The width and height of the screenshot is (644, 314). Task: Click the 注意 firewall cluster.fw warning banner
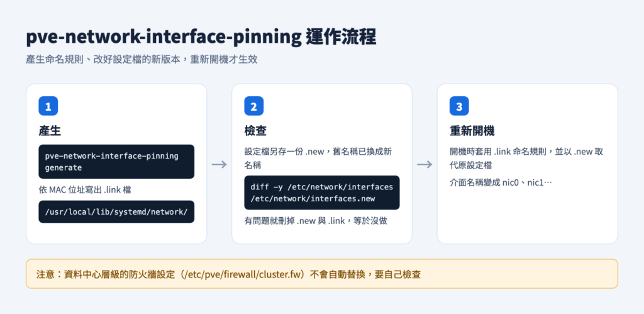point(321,274)
